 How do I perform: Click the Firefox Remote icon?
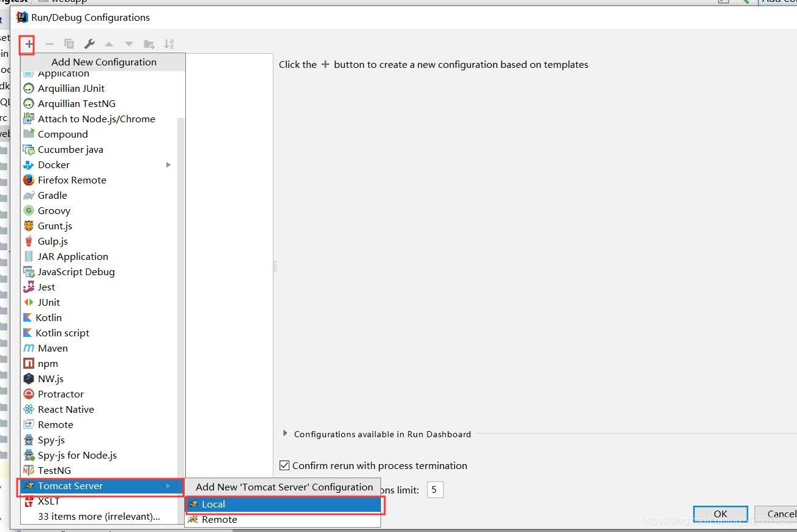pyautogui.click(x=28, y=180)
